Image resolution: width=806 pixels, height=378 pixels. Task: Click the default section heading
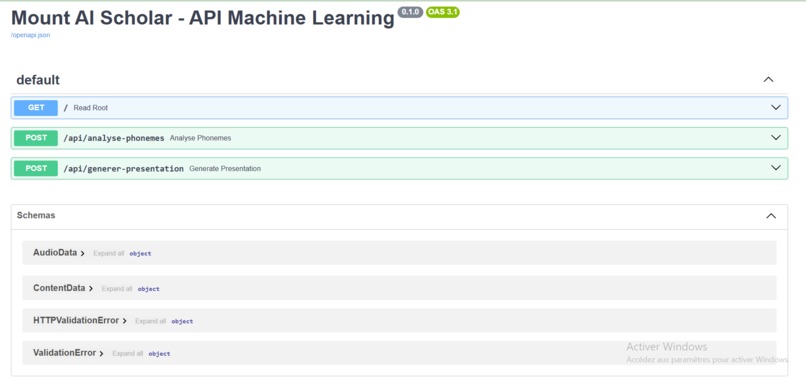(x=38, y=80)
